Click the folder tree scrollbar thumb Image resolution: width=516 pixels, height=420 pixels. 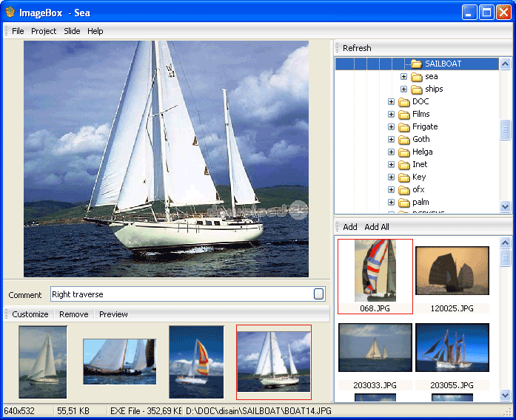(505, 130)
